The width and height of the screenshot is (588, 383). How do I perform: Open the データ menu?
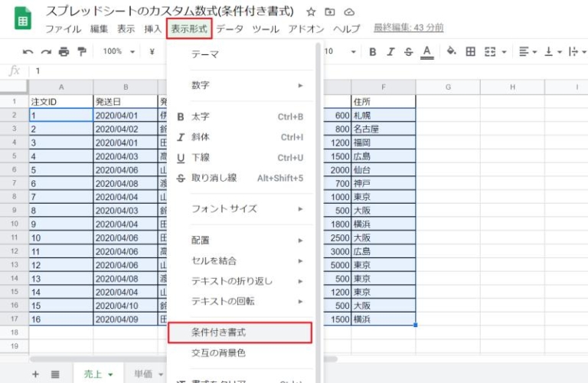click(x=229, y=29)
